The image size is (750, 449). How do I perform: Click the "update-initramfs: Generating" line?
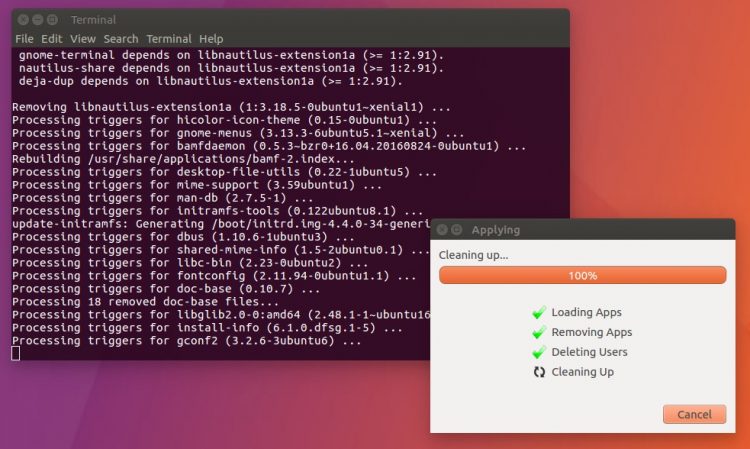[221, 224]
